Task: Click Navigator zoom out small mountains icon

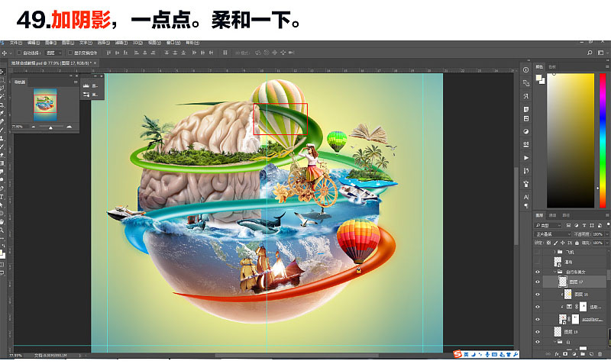Action: pyautogui.click(x=33, y=127)
